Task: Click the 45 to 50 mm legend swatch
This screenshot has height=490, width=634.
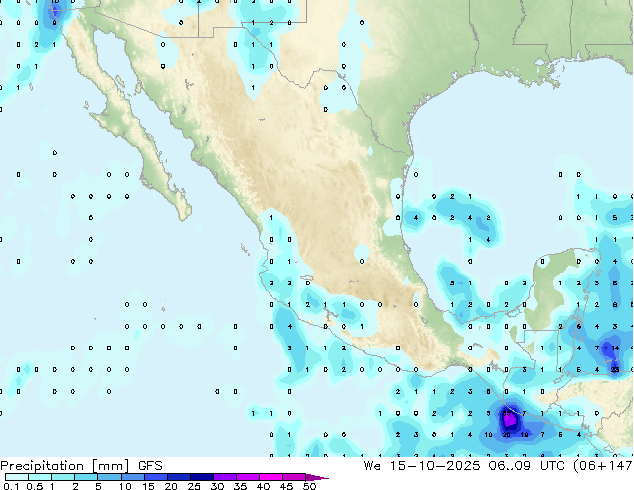Action: coord(294,477)
